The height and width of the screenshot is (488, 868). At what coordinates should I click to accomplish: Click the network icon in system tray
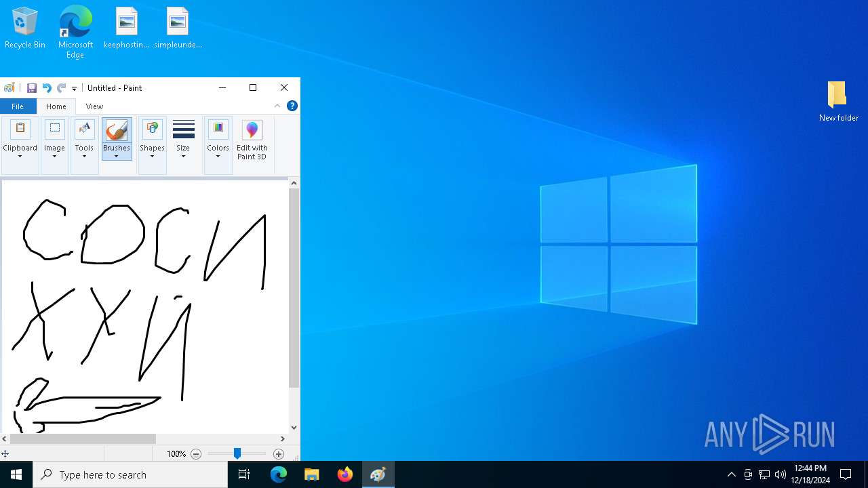[x=764, y=474]
